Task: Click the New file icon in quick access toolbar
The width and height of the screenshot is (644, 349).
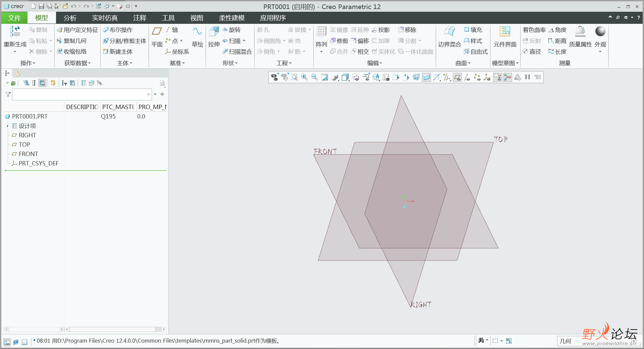Action: click(33, 6)
